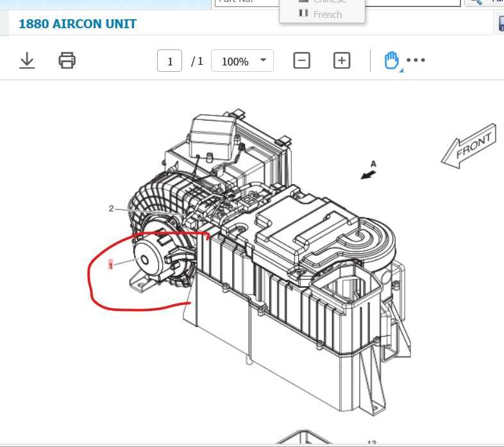This screenshot has height=447, width=504.
Task: Click the total page count label
Action: coord(197,61)
